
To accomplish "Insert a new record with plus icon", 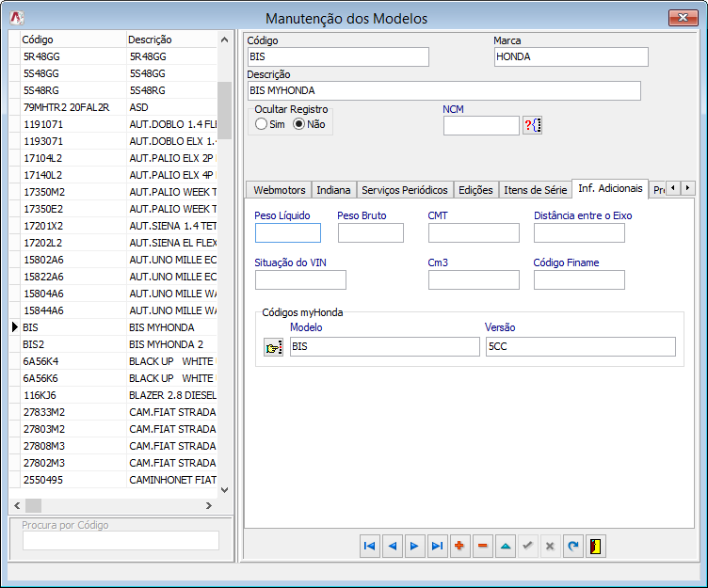I will 459,547.
